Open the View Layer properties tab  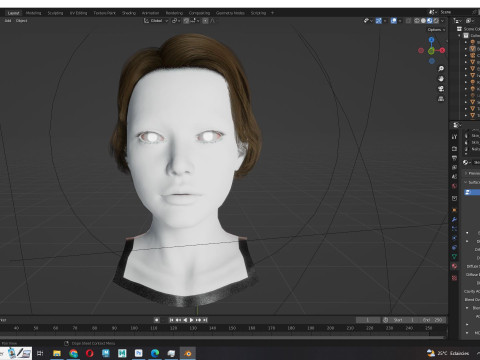[454, 167]
